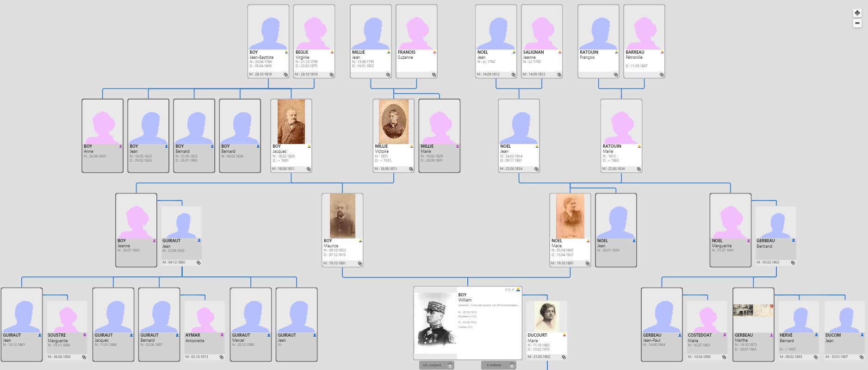The width and height of the screenshot is (868, 370).
Task: Click marriage rings icon on Jean GUIRAUT card
Action: [x=198, y=263]
